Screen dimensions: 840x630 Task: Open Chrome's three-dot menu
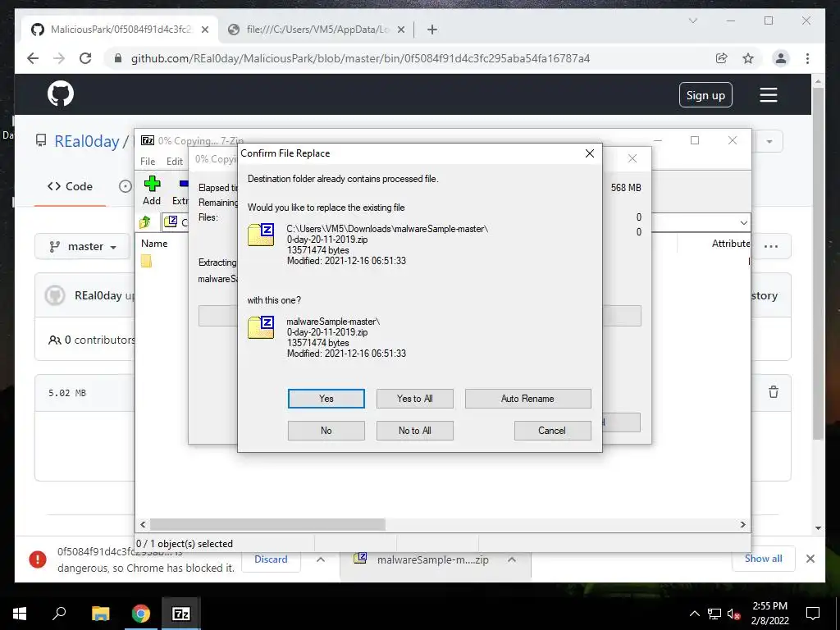point(807,58)
